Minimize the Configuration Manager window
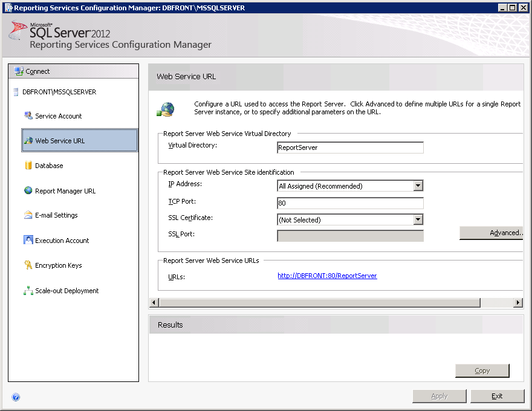532x411 pixels. pos(502,7)
